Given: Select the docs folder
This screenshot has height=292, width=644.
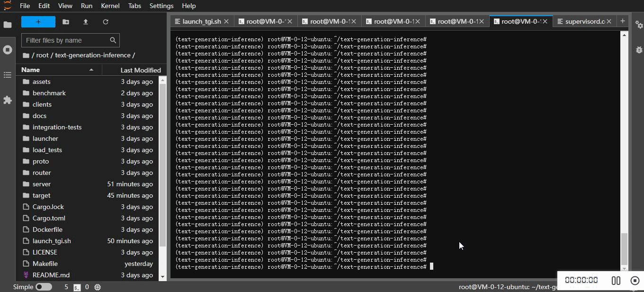Looking at the screenshot, I should (x=87, y=116).
